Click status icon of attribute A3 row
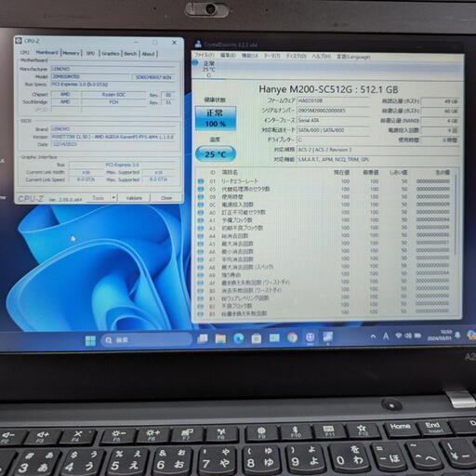The height and width of the screenshot is (476, 476). pyautogui.click(x=201, y=228)
